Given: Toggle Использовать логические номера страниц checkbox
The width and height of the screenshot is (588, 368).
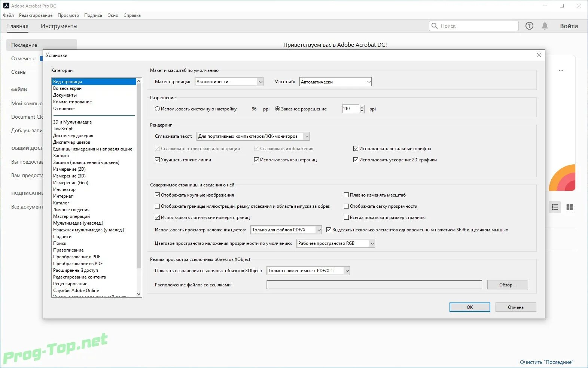Looking at the screenshot, I should [x=157, y=218].
